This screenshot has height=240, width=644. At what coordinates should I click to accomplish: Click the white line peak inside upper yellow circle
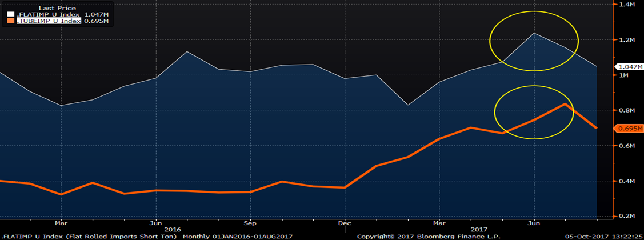click(x=534, y=33)
